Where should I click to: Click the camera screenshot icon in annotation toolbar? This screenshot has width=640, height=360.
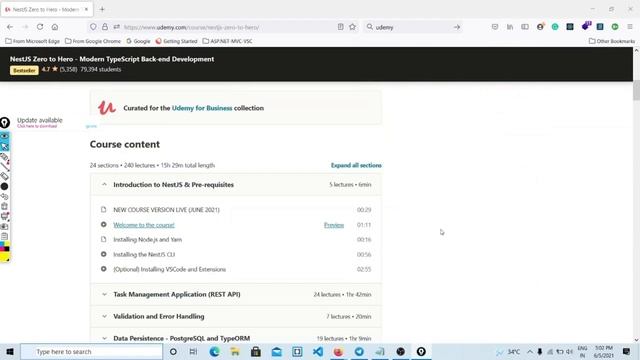4,227
